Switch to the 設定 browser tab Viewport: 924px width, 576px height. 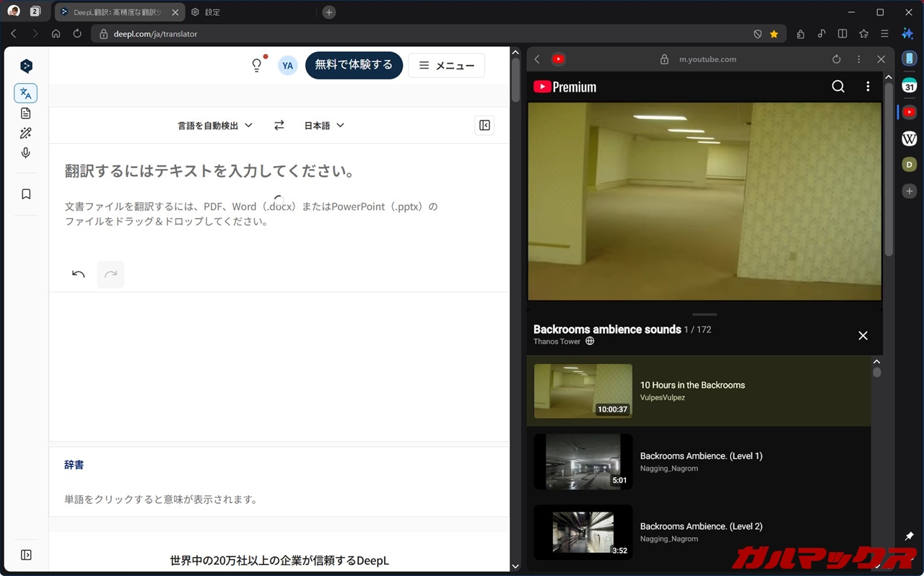click(x=206, y=12)
